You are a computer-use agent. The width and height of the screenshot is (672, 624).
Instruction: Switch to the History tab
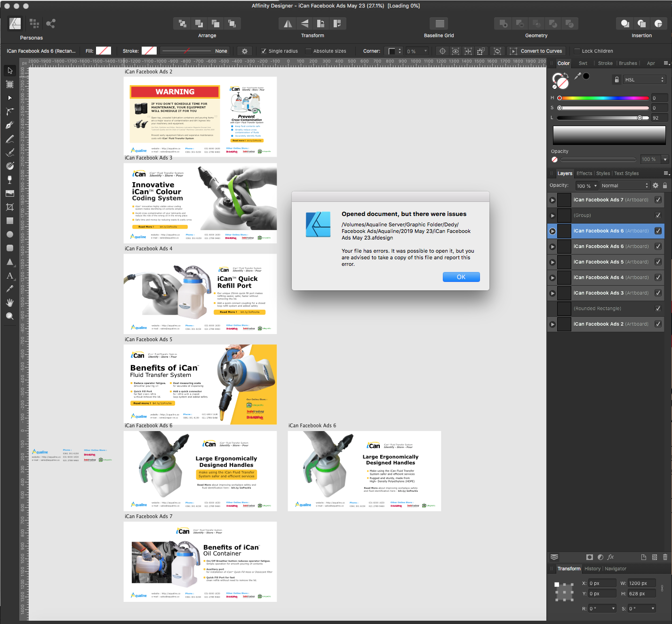click(592, 569)
